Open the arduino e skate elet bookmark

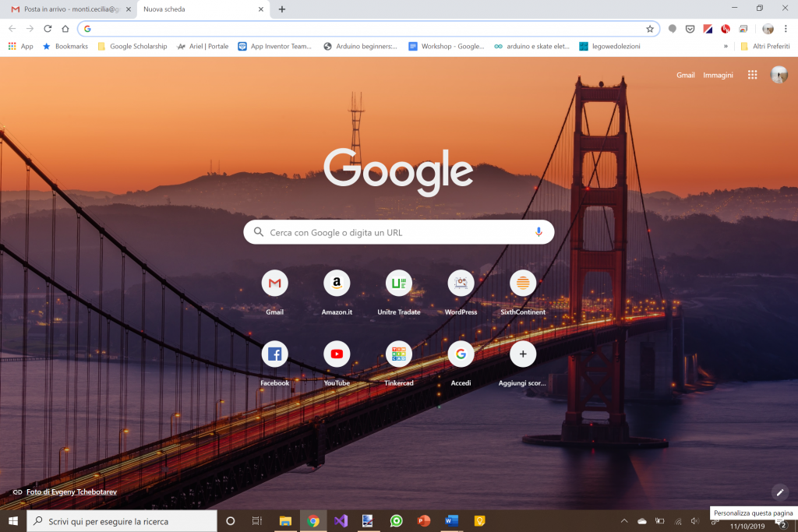coord(531,46)
